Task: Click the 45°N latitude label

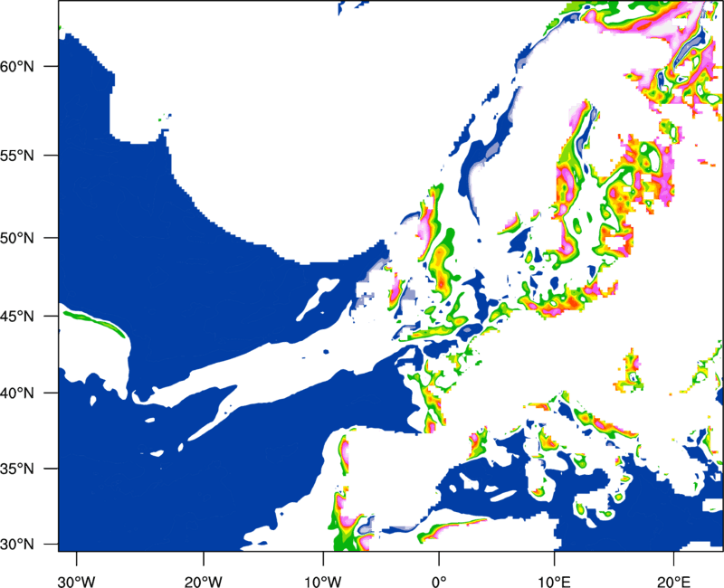Action: (x=17, y=317)
